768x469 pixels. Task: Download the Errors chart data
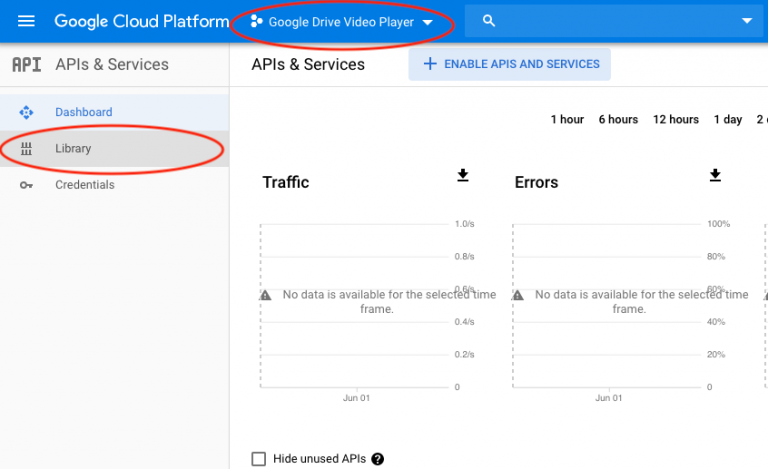(715, 176)
